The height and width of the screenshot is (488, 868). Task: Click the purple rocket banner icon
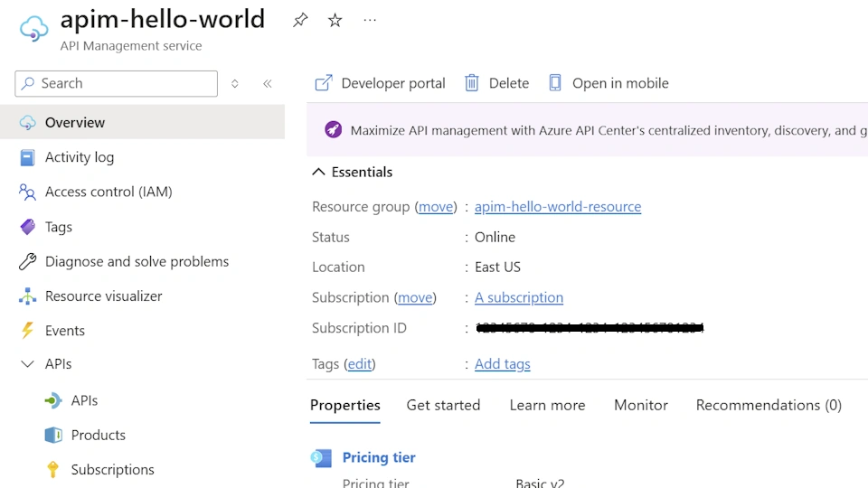pos(334,130)
